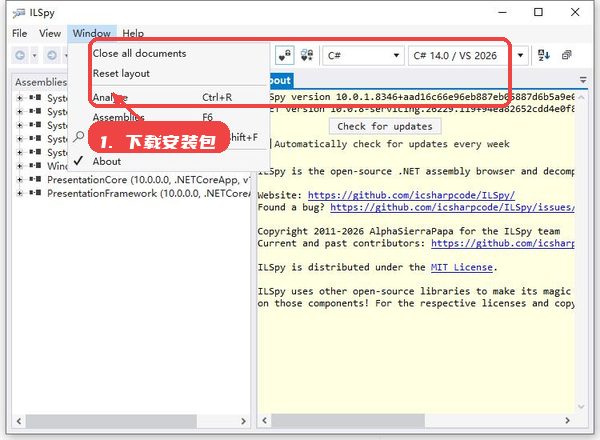The width and height of the screenshot is (600, 440).
Task: Close the open Window menu
Action: [x=92, y=34]
